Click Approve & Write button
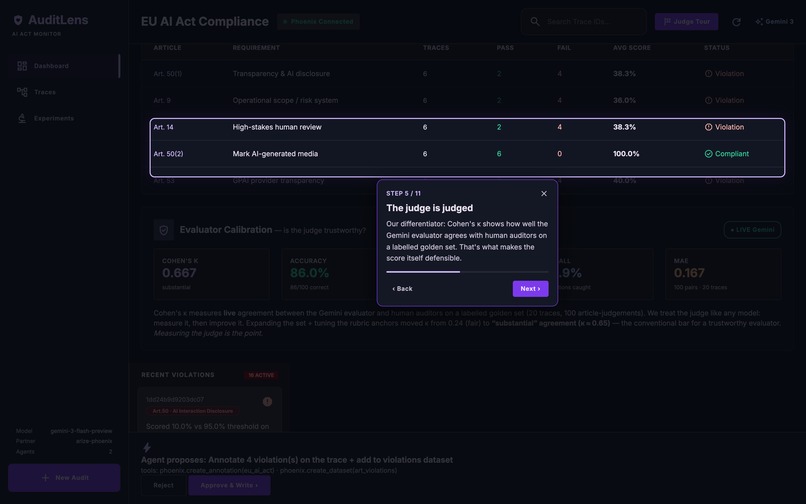 229,485
